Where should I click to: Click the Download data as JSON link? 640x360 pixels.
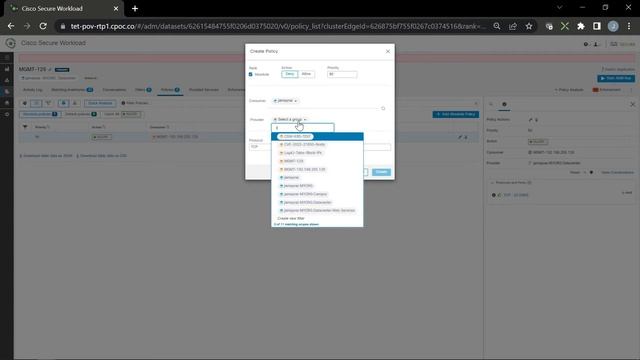click(x=46, y=156)
